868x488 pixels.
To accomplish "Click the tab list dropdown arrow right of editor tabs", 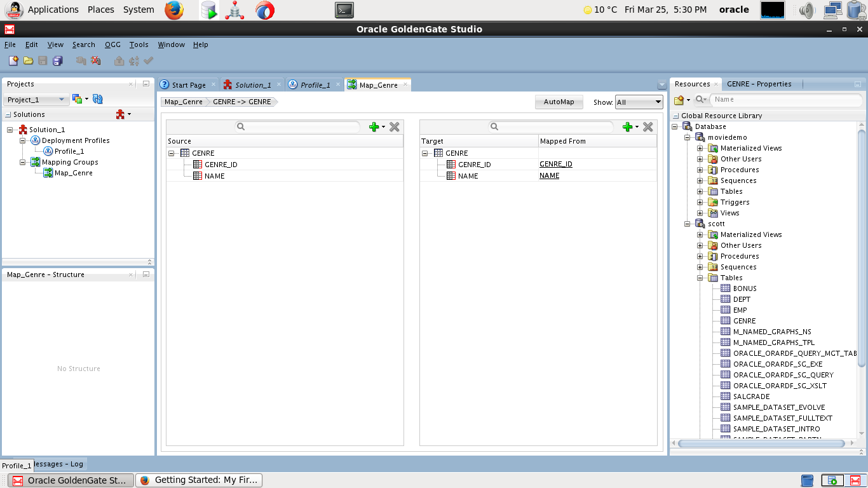I will click(661, 85).
